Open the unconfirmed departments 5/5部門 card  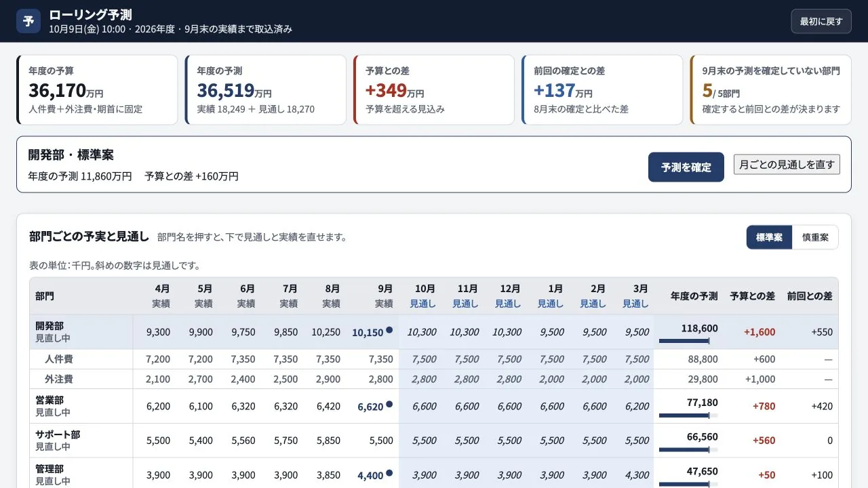pyautogui.click(x=770, y=89)
